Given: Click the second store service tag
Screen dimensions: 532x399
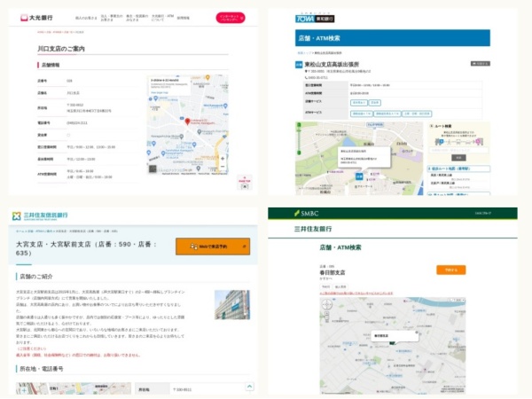Looking at the screenshot, I should tap(374, 103).
